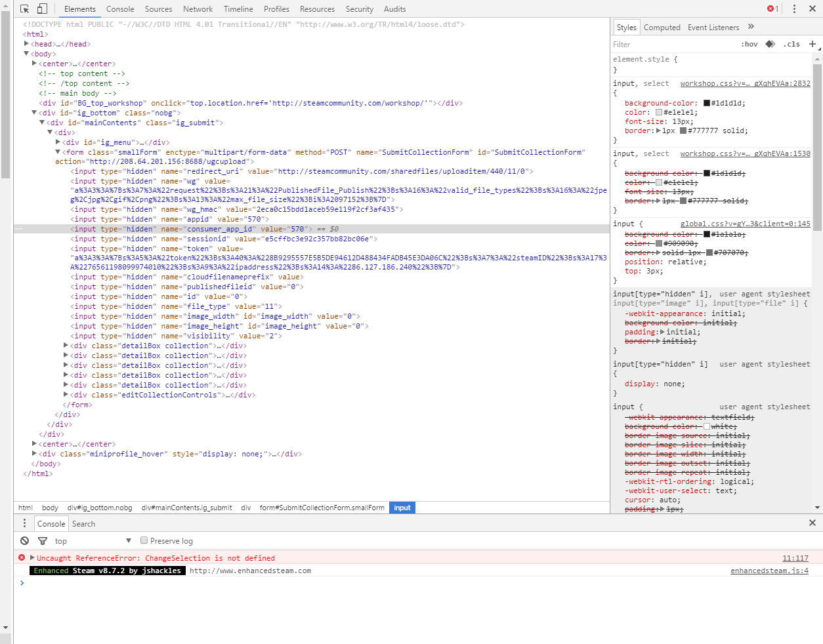The width and height of the screenshot is (823, 644).
Task: Collapse the mainContents div node
Action: [x=43, y=123]
